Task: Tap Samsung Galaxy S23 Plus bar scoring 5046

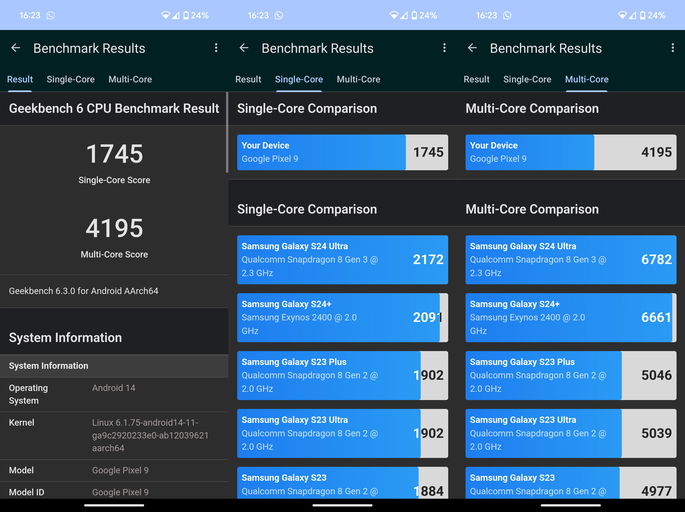Action: (570, 375)
